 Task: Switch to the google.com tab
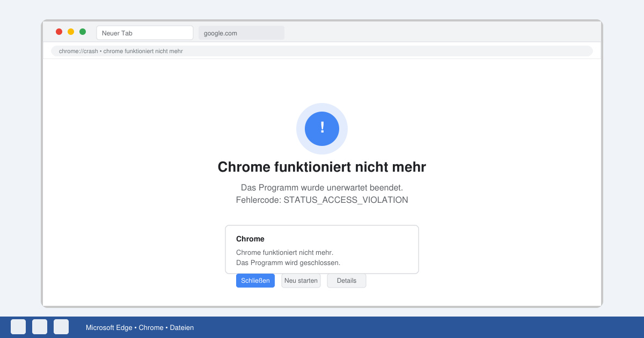[241, 33]
